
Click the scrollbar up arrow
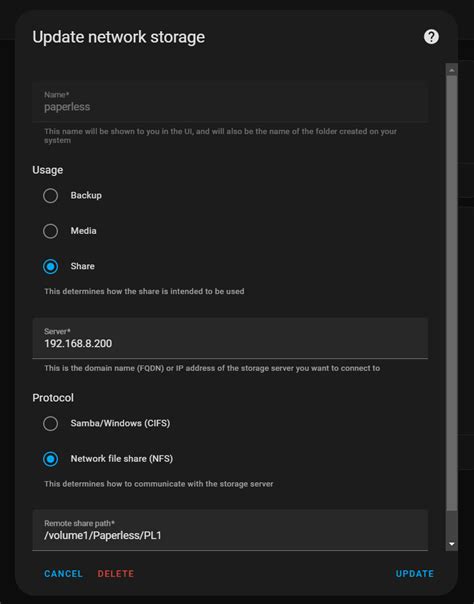[x=452, y=70]
